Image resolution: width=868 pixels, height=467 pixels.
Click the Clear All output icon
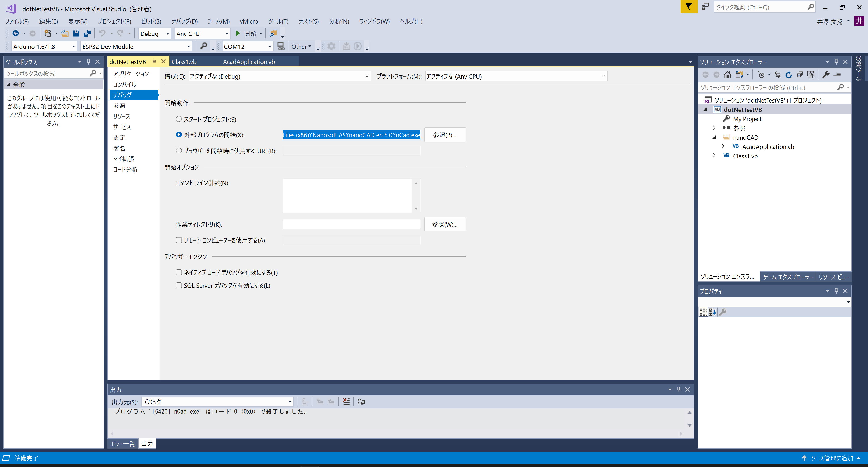coord(346,402)
